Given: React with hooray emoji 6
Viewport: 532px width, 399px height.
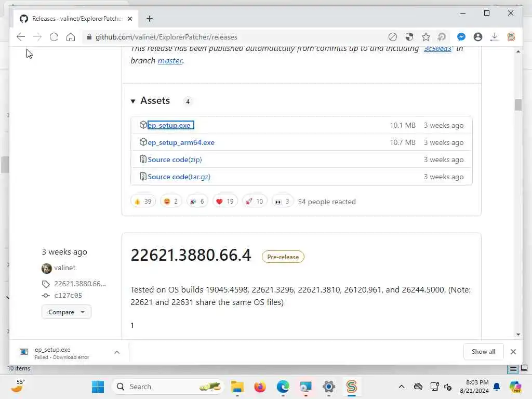Looking at the screenshot, I should coord(197,202).
